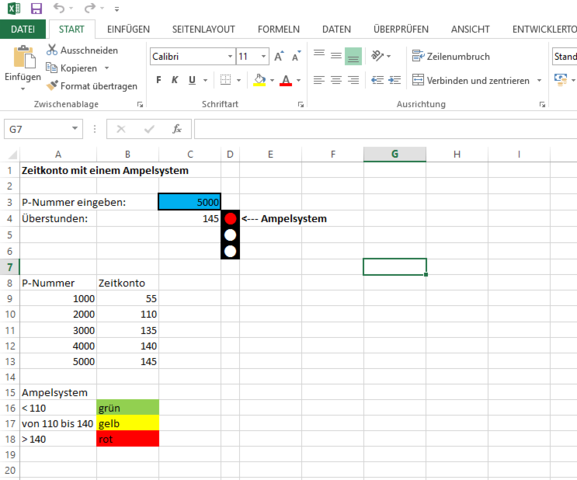This screenshot has width=577, height=480.
Task: Open the Schriftart dialog launcher
Action: (301, 105)
